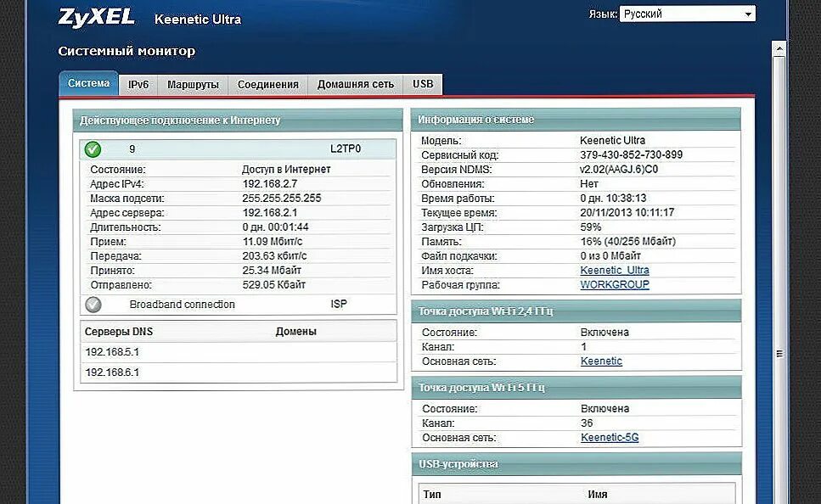Click the green check icon of L2TP0 connection

93,149
